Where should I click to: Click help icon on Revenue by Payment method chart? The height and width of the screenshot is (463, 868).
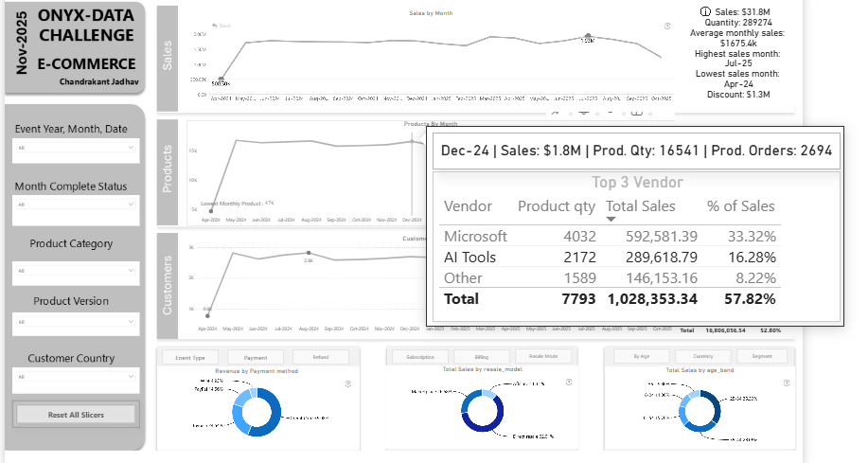[x=348, y=383]
